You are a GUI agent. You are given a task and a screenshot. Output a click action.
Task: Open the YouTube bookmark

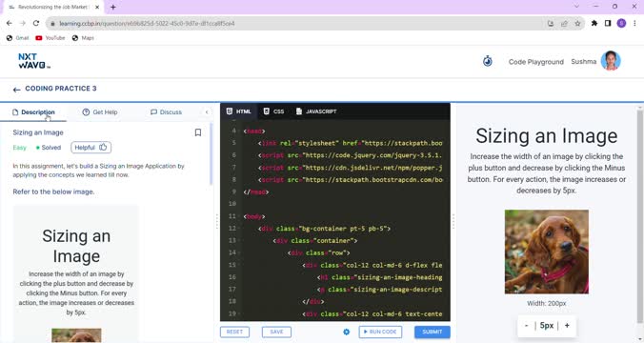pyautogui.click(x=50, y=38)
